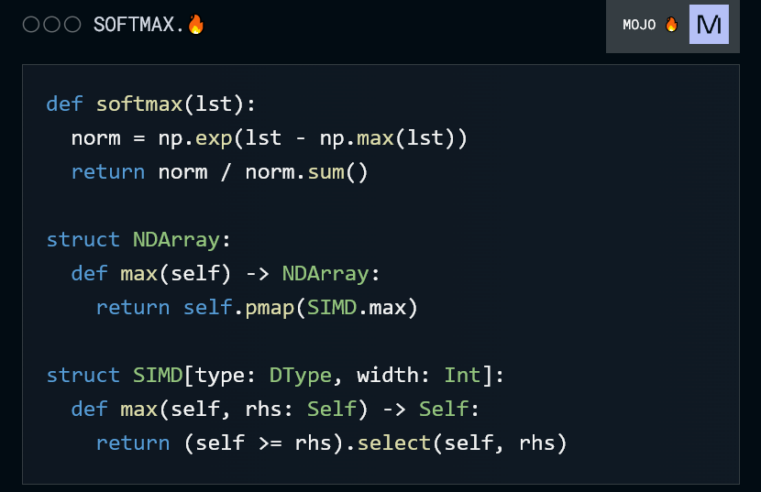Click the flame icon beside MOJO label
The width and height of the screenshot is (761, 492).
click(x=671, y=24)
